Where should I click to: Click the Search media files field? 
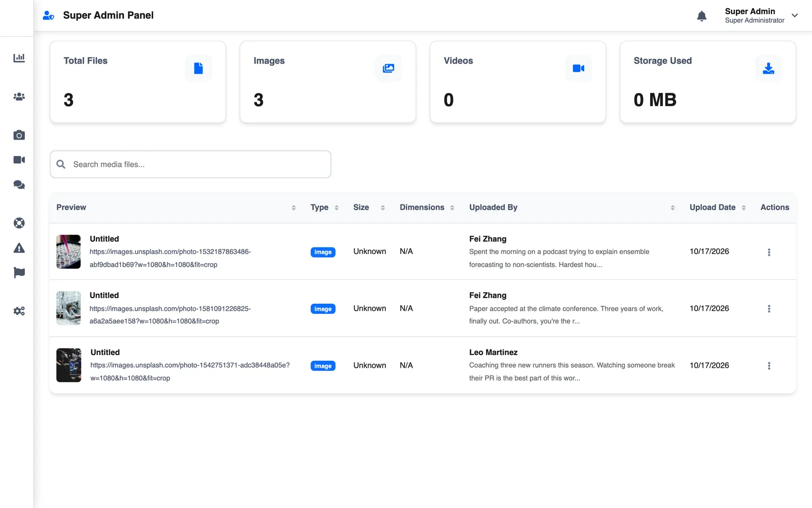pos(191,164)
